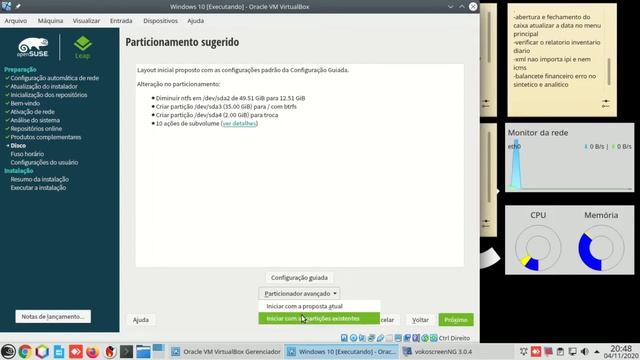Open the Dispositivos menu

(x=160, y=20)
